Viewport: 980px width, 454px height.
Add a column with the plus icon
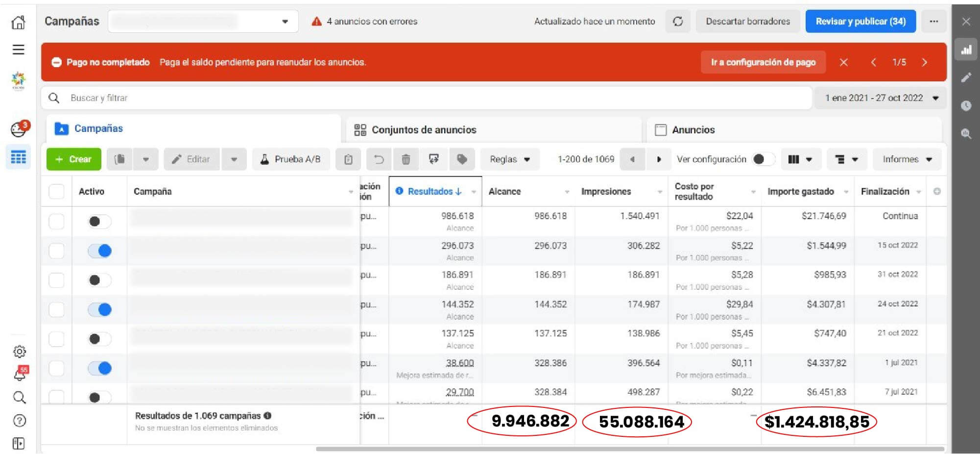click(x=936, y=191)
